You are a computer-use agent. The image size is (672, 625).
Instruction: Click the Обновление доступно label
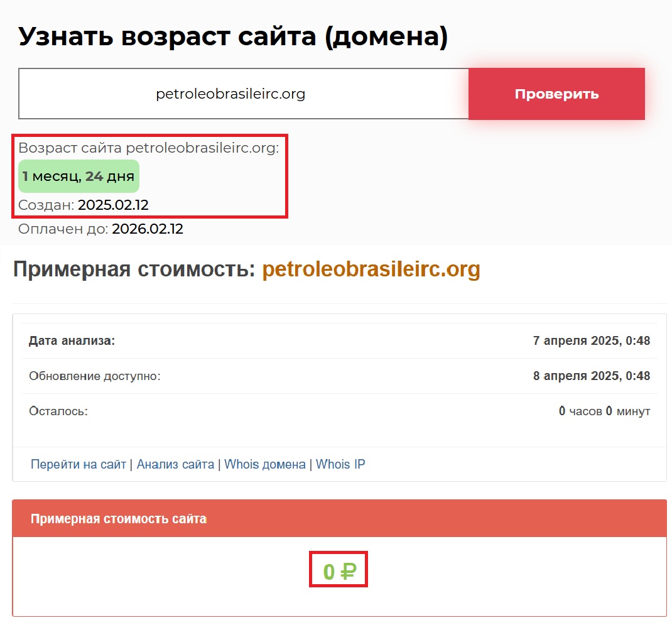(95, 376)
